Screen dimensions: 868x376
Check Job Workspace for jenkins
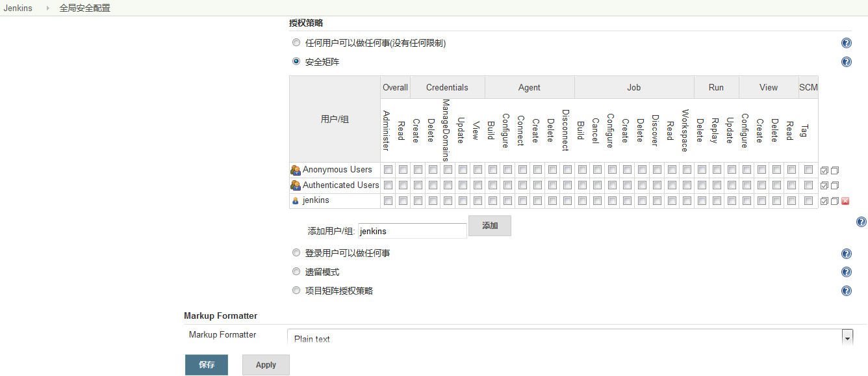pyautogui.click(x=687, y=200)
